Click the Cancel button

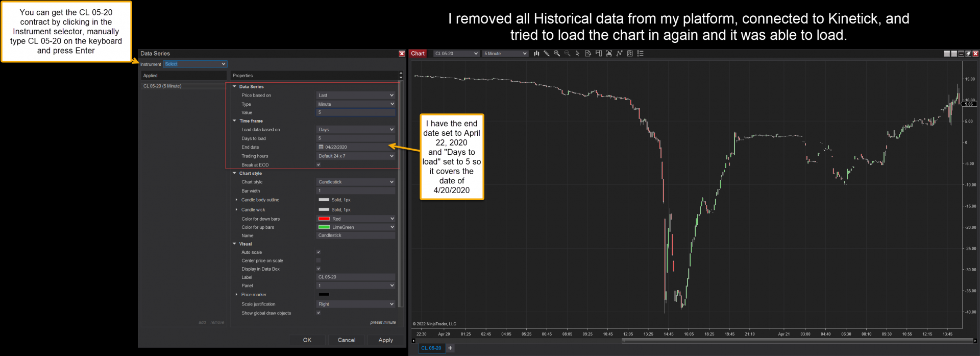pyautogui.click(x=347, y=340)
